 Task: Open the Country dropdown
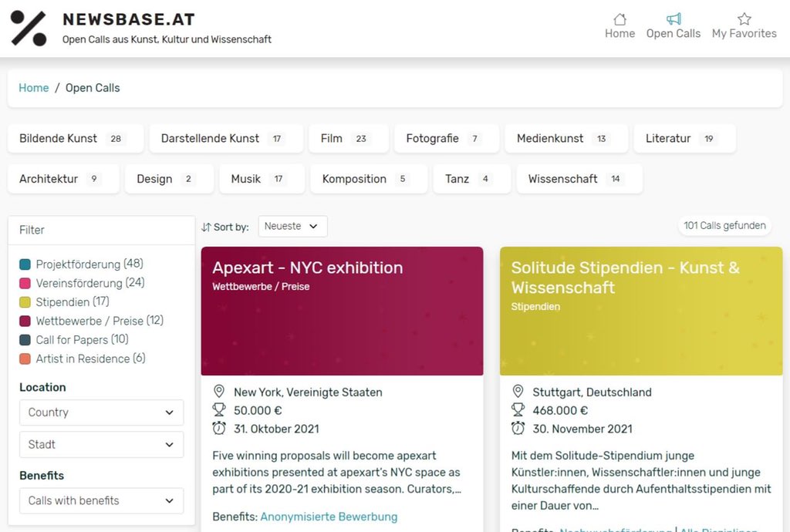coord(101,412)
